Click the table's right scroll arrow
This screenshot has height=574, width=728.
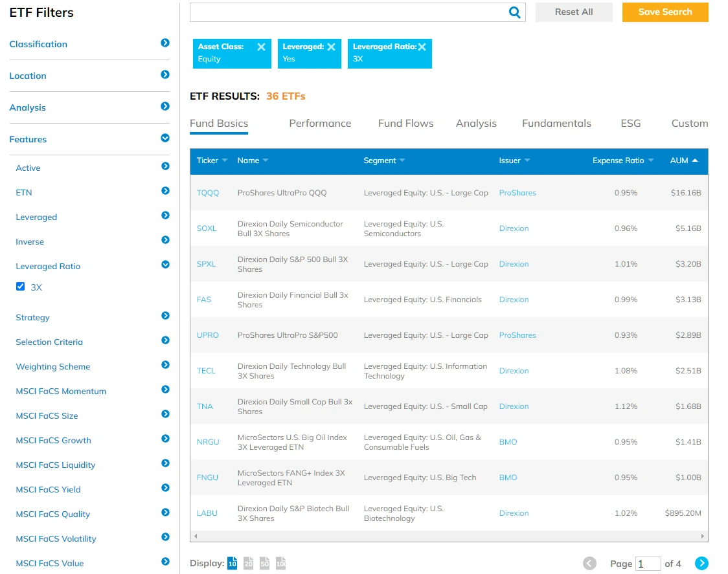[702, 536]
